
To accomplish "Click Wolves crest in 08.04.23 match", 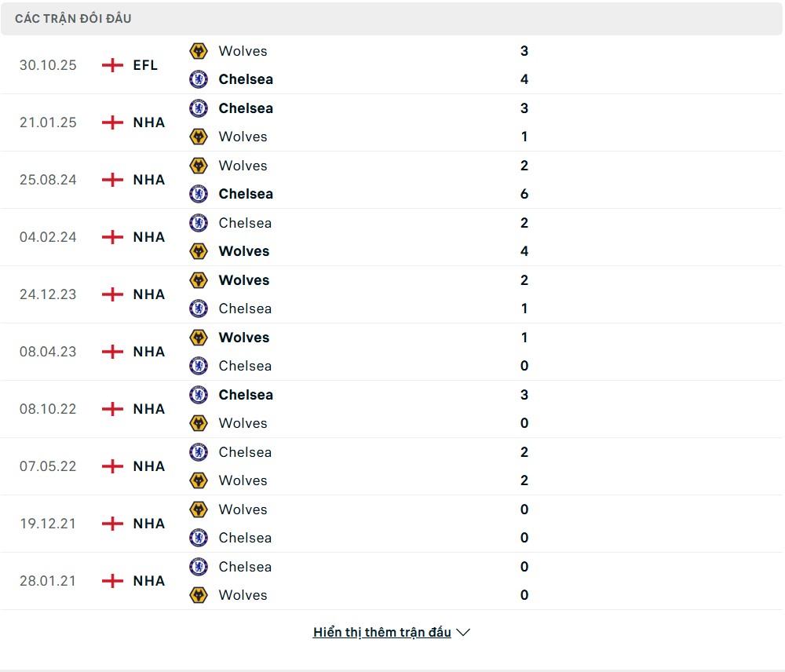I will pyautogui.click(x=199, y=338).
